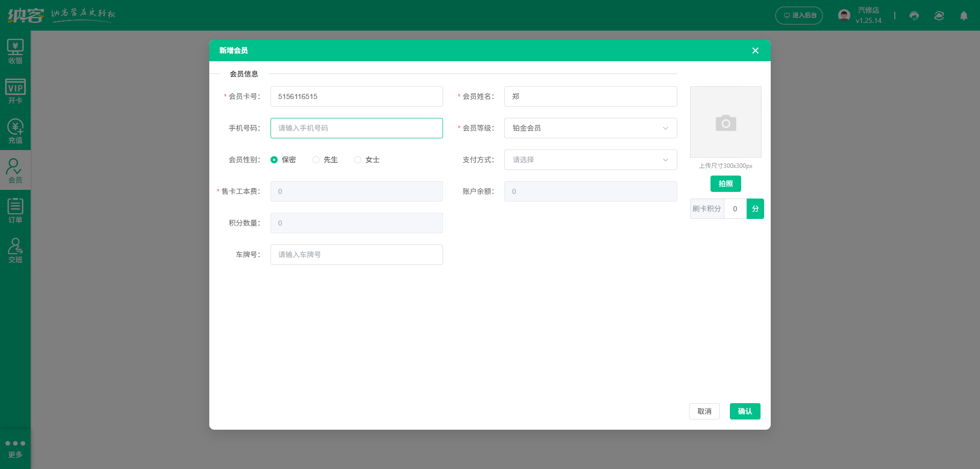Expand the 更多 more menu
The height and width of the screenshot is (469, 980).
point(15,448)
